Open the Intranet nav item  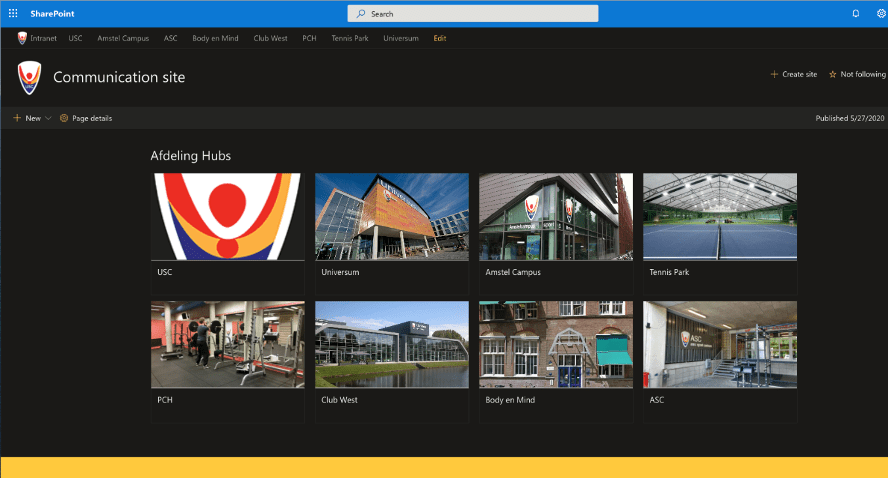tap(44, 38)
